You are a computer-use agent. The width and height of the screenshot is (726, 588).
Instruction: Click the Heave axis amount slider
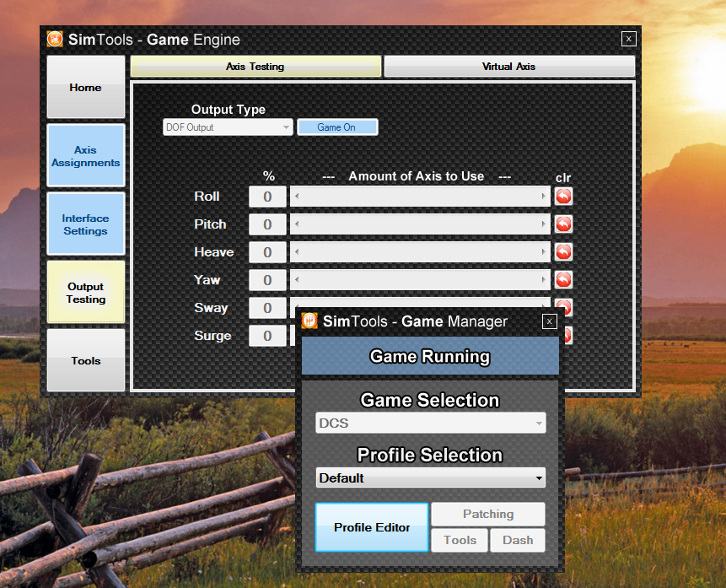(x=420, y=252)
